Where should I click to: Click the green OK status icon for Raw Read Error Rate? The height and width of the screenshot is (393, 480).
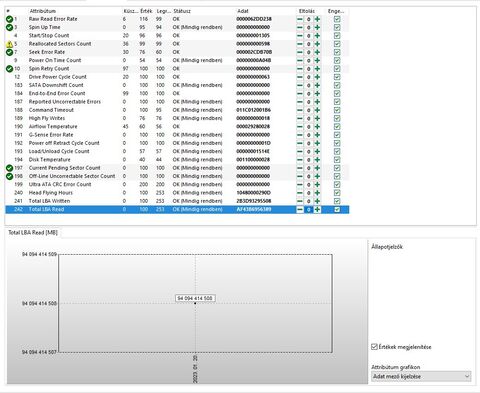tap(9, 19)
